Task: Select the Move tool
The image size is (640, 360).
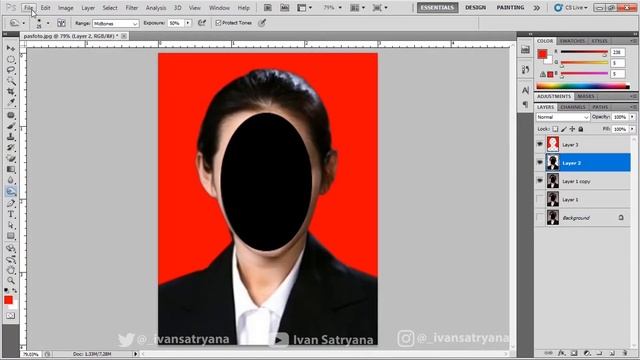Action: tap(11, 48)
